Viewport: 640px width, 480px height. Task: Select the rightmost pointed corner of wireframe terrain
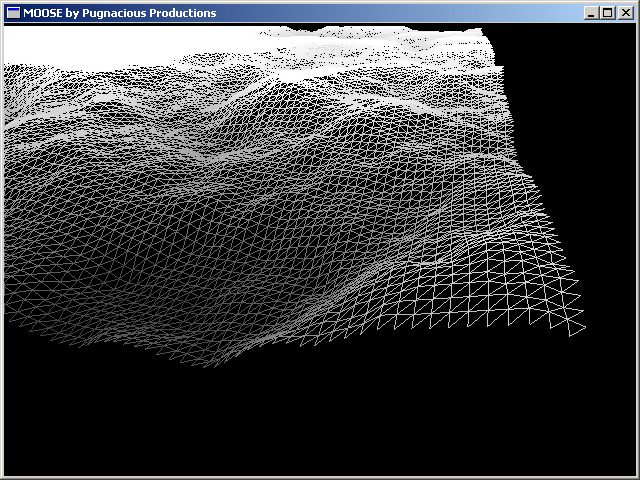pyautogui.click(x=584, y=325)
